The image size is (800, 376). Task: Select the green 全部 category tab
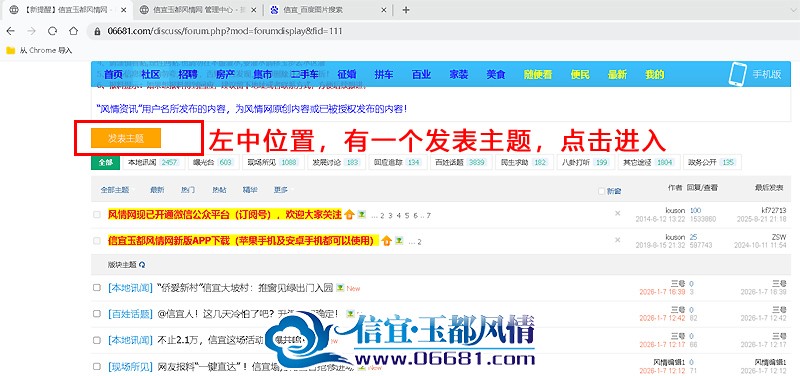[x=106, y=162]
